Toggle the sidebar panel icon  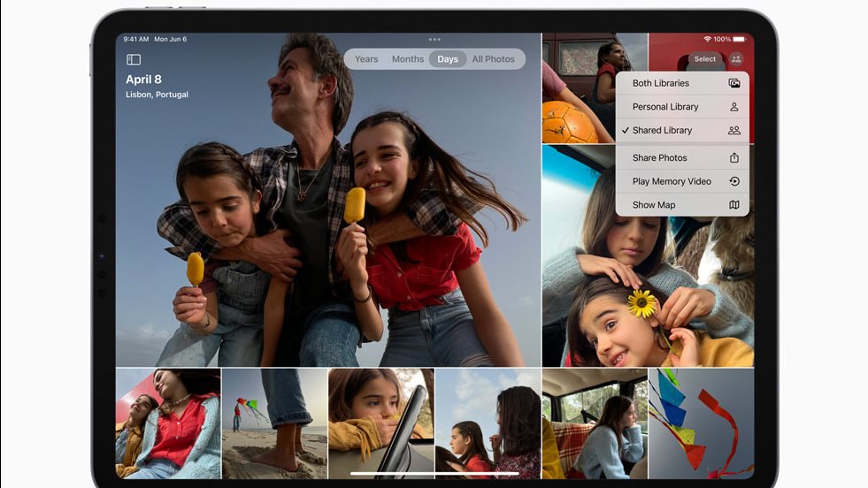coord(134,60)
